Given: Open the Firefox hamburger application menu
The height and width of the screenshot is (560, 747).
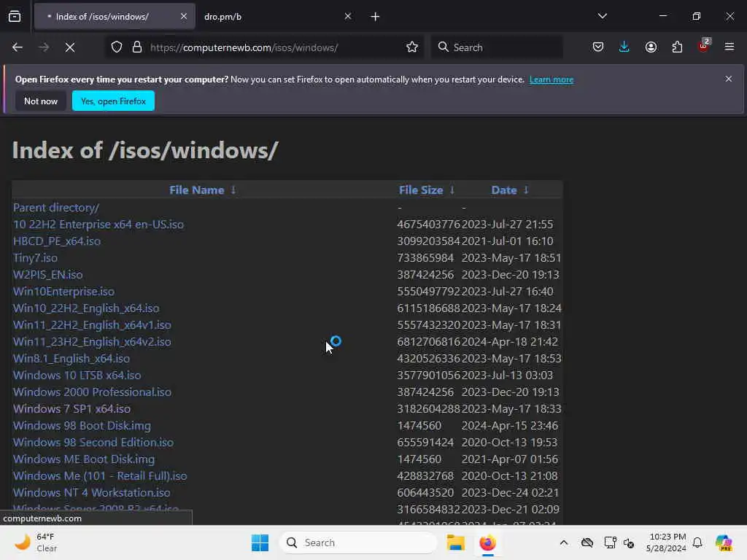Looking at the screenshot, I should 729,47.
